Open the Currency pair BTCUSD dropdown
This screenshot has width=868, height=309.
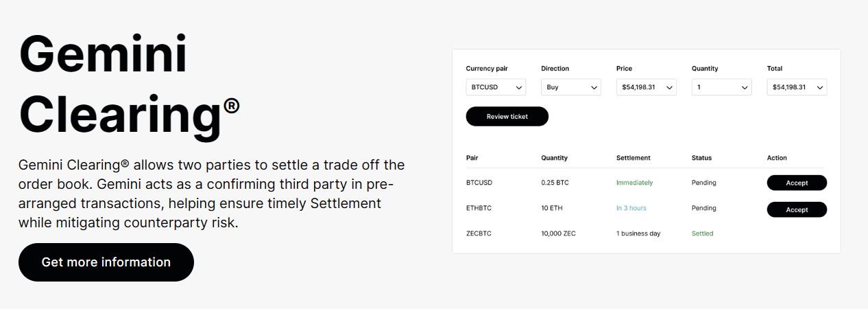pyautogui.click(x=496, y=87)
